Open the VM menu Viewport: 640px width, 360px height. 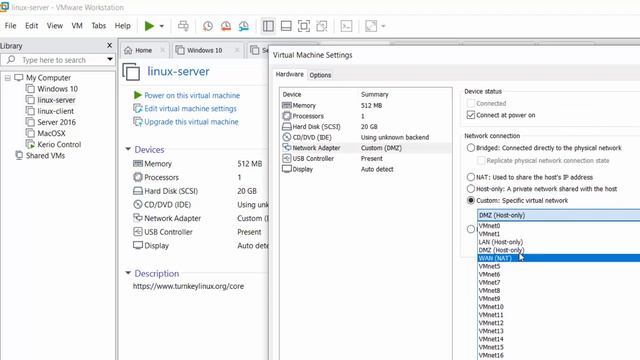point(77,26)
